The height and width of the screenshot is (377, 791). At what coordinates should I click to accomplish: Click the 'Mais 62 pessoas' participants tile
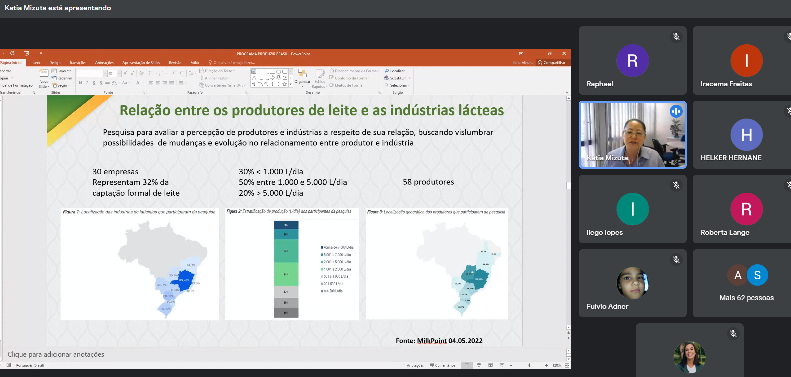pos(747,283)
